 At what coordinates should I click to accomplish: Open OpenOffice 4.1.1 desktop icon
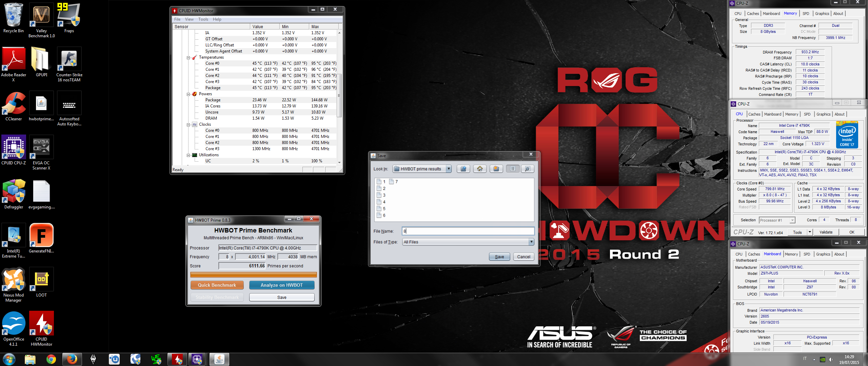pos(14,329)
